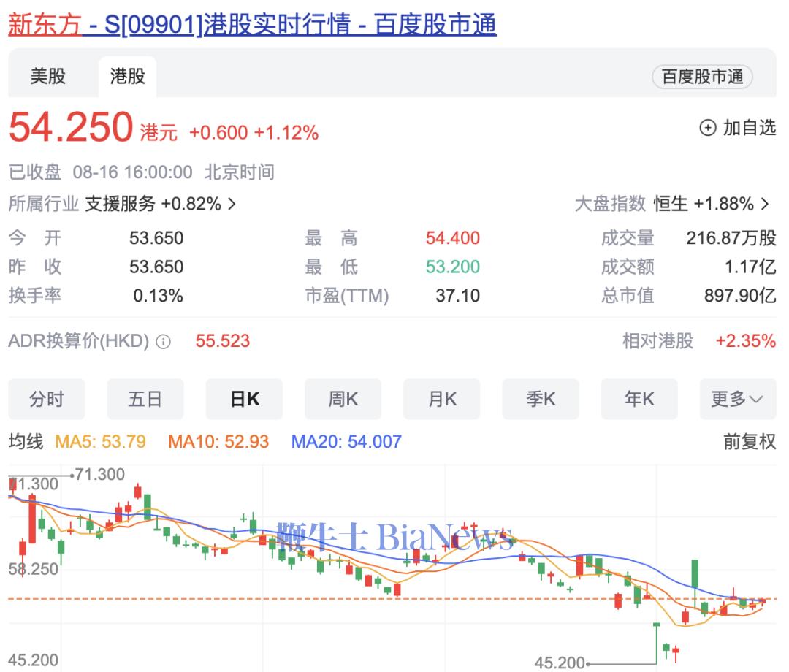Switch to the 美股 tab
The image size is (789, 672).
pyautogui.click(x=47, y=77)
